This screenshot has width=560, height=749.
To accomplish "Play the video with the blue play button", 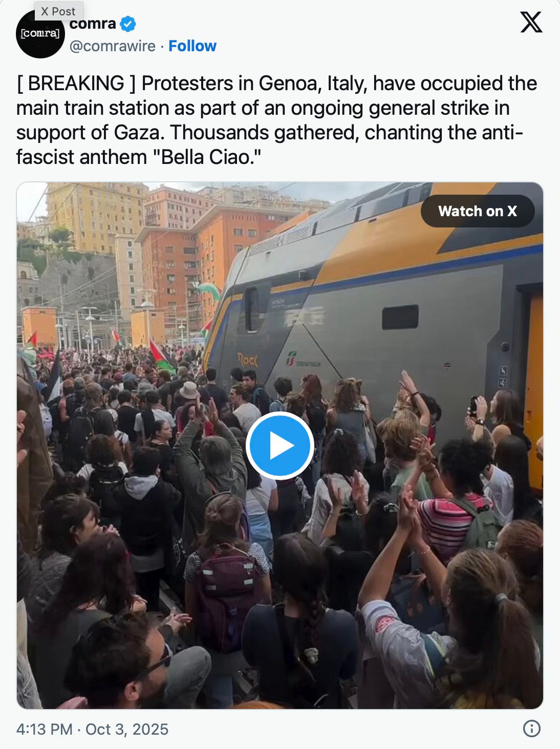I will click(279, 446).
